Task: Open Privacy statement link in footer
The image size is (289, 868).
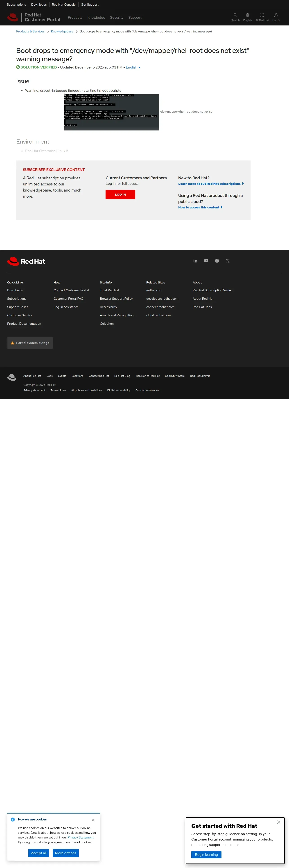Action: coord(34,390)
